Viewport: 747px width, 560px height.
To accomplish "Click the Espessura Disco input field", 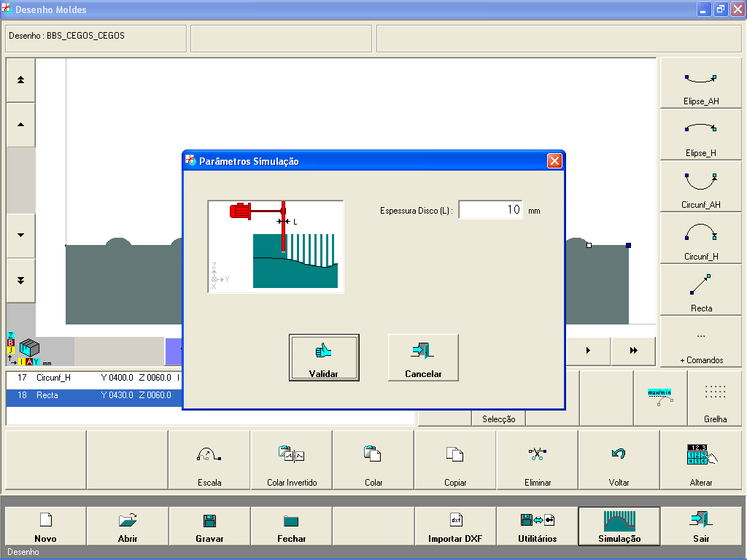I will coord(490,210).
